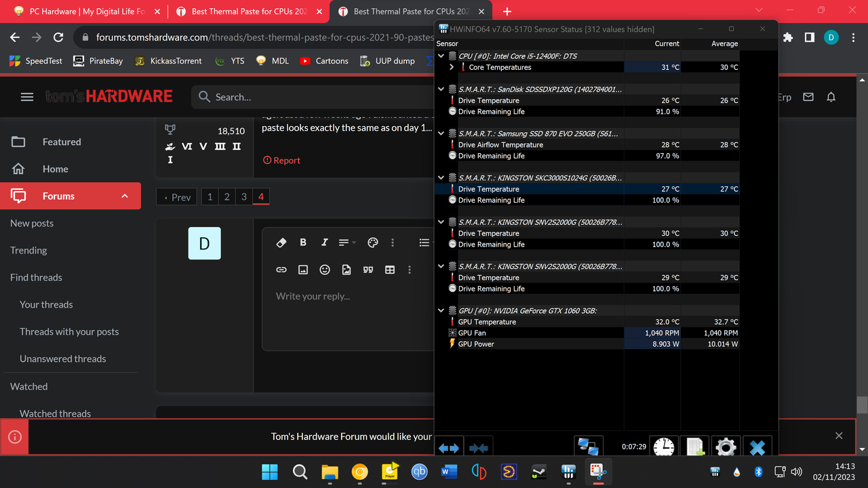Click the Current column header in HWiNFO
868x488 pixels.
point(667,43)
